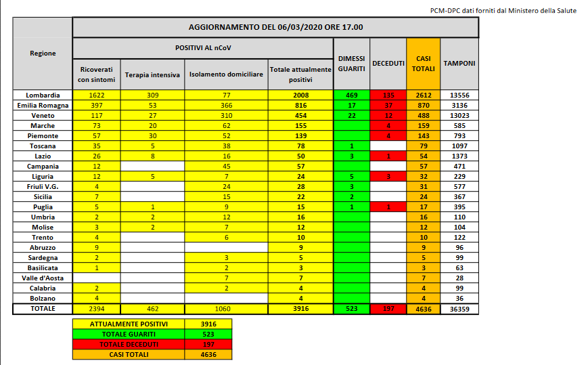Click Campania's tamponi value 471
The image size is (588, 365).
point(459,166)
